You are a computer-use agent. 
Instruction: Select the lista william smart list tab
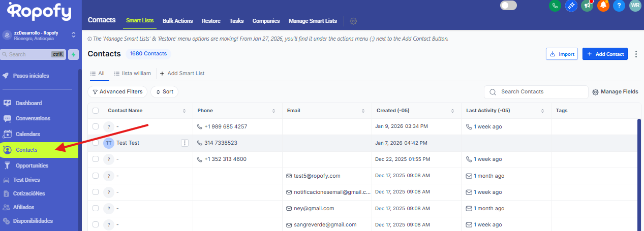pos(133,73)
